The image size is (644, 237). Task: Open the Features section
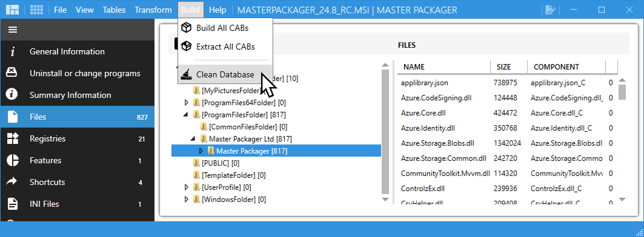77,160
